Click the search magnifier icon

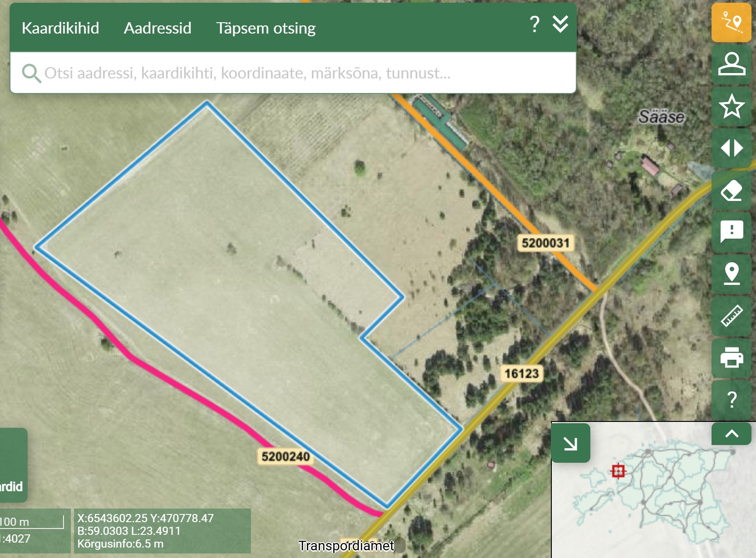[31, 73]
